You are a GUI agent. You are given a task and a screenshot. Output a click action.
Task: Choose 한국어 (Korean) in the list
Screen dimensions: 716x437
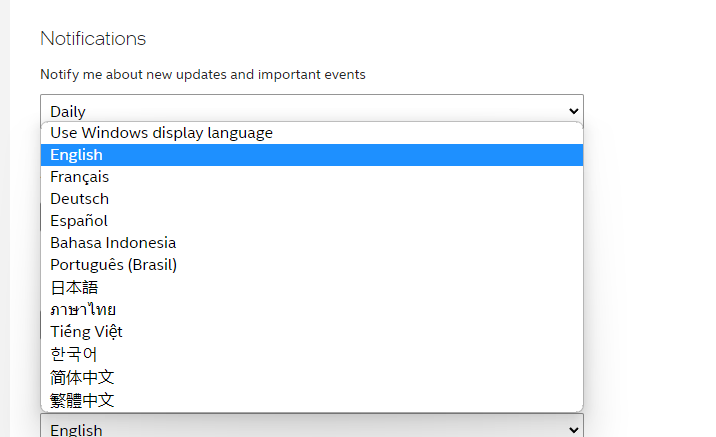click(74, 354)
